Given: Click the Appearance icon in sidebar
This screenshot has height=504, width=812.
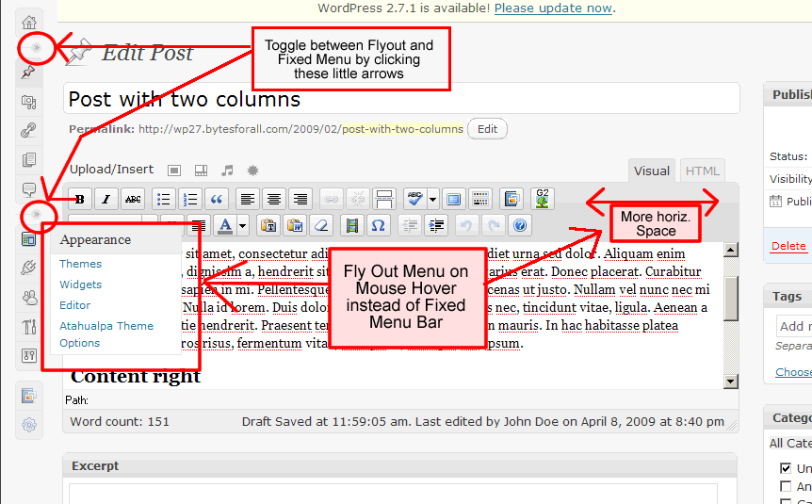Looking at the screenshot, I should [28, 239].
